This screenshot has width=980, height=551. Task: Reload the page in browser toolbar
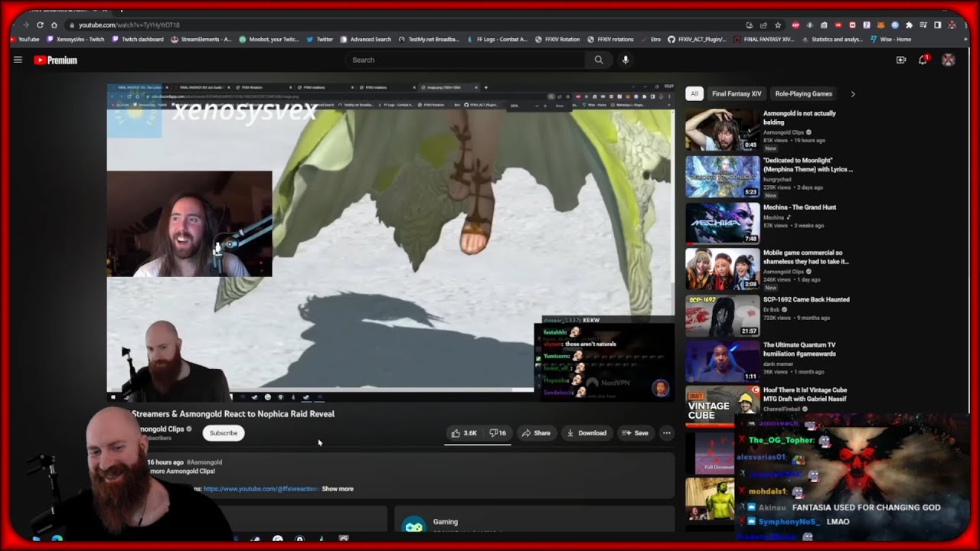(x=40, y=25)
